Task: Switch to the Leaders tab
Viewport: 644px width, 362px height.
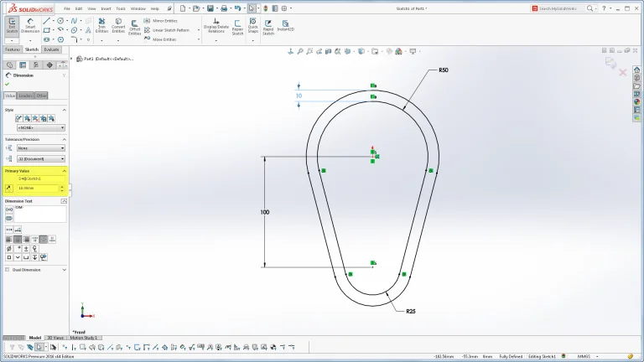Action: (x=25, y=96)
